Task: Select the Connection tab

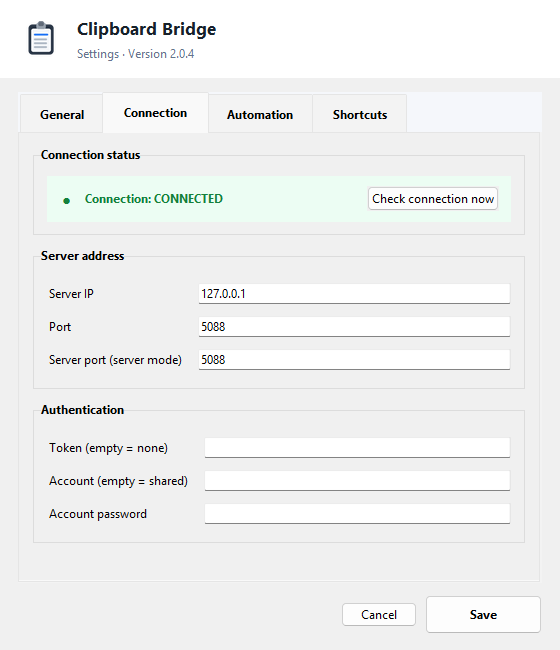Action: pos(155,113)
